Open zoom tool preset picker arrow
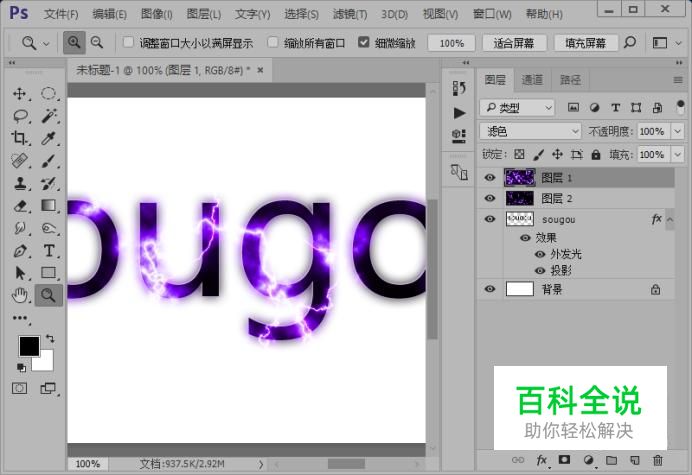 (46, 43)
